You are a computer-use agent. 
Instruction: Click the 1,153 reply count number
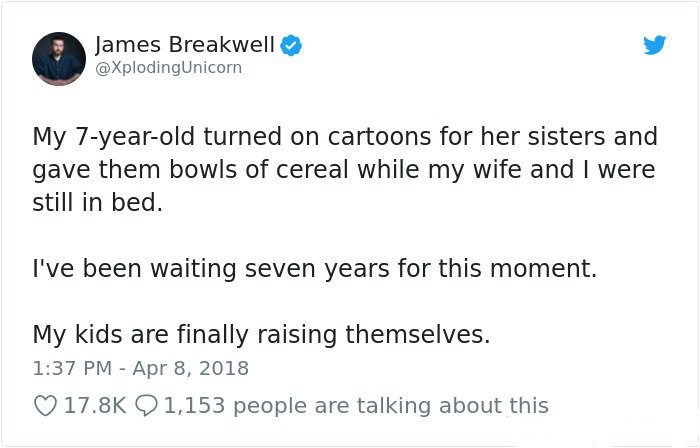[195, 406]
